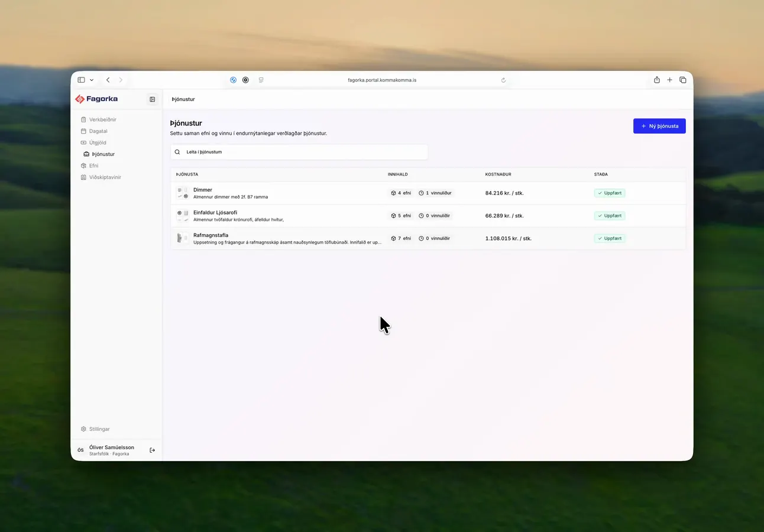The width and height of the screenshot is (764, 532).
Task: Click the 1 vinnuliður badge for Dimmer
Action: coord(435,193)
